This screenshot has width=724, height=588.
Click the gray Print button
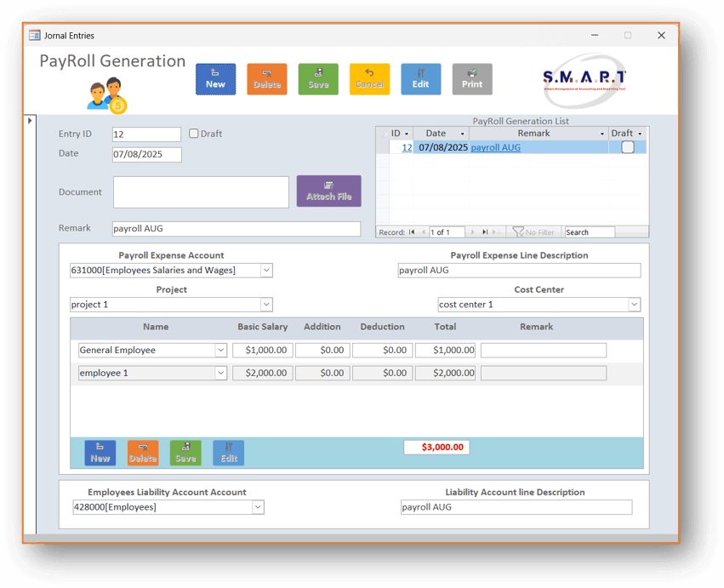click(x=472, y=79)
